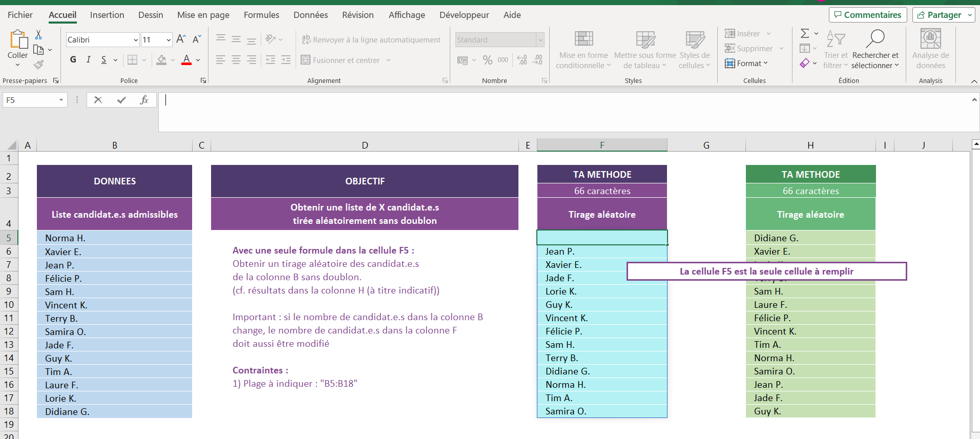Open Police dialog launcher
This screenshot has width=980, height=439.
(x=203, y=80)
